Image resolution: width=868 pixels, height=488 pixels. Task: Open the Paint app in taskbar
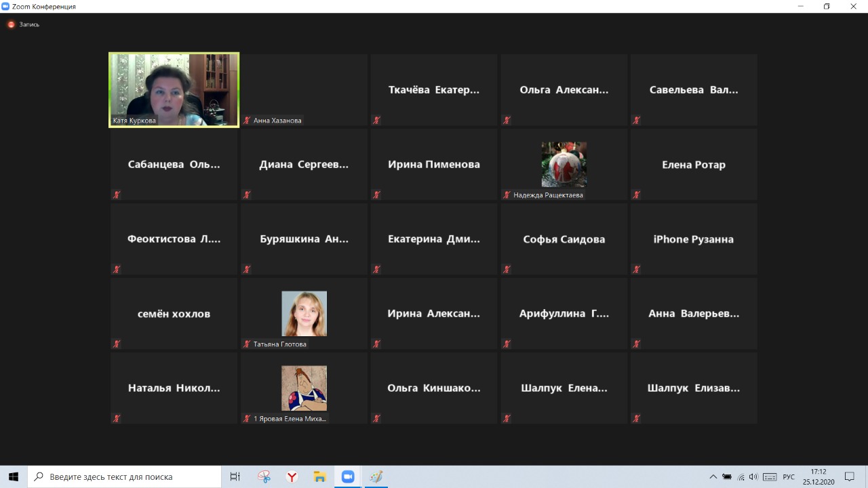pyautogui.click(x=376, y=476)
